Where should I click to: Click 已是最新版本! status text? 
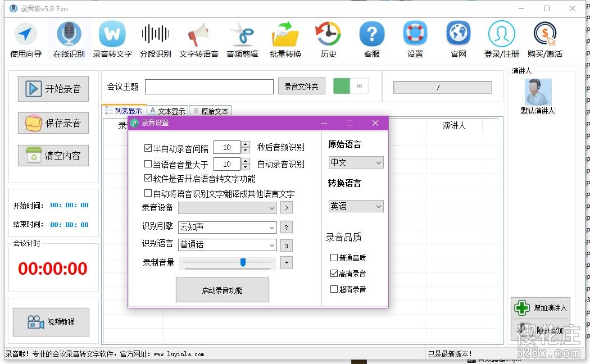[450, 354]
